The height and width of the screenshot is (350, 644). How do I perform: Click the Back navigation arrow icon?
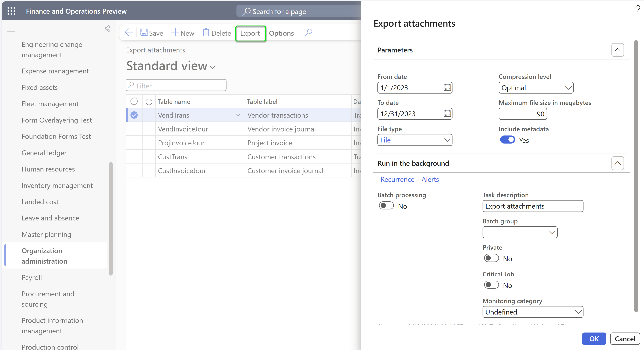(128, 33)
